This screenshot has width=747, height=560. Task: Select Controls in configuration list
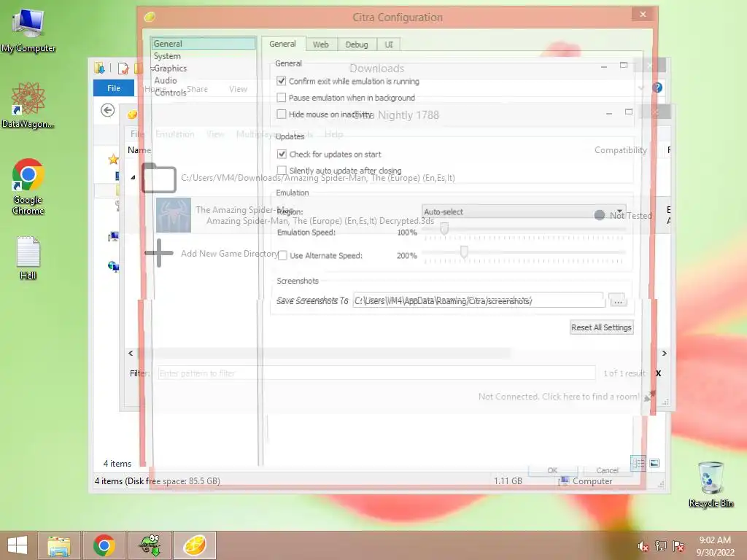[171, 93]
